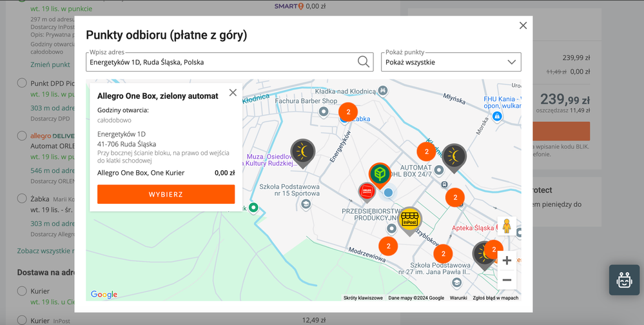Click the PRZEDSIĘBIORSTWO PRODUKCYJNE place marker
Viewport: 644px width, 325px height.
391,228
